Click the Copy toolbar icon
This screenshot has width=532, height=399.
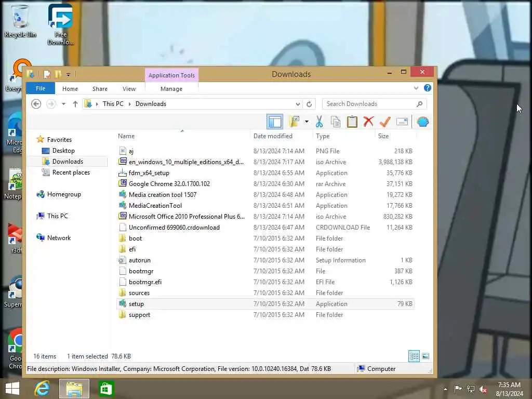tap(335, 122)
